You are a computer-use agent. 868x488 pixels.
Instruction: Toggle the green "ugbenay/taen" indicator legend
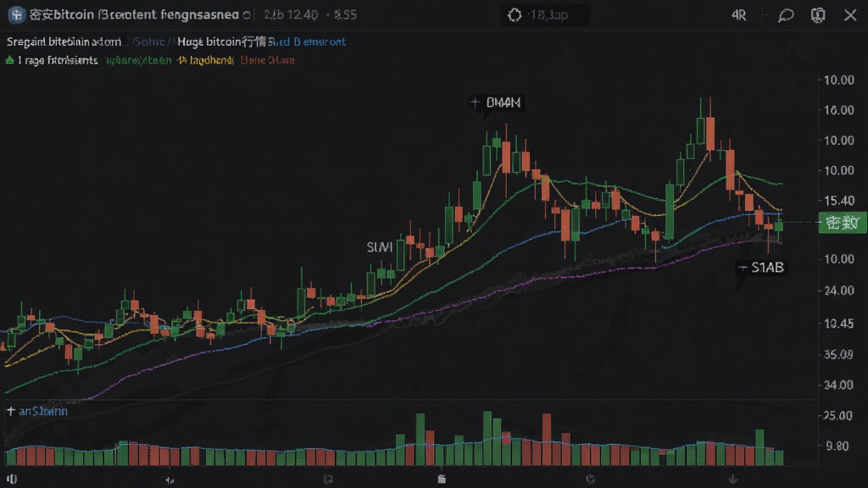[138, 60]
